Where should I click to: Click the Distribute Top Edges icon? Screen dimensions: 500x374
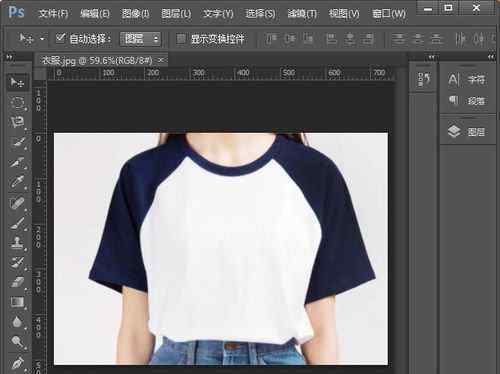coord(398,39)
